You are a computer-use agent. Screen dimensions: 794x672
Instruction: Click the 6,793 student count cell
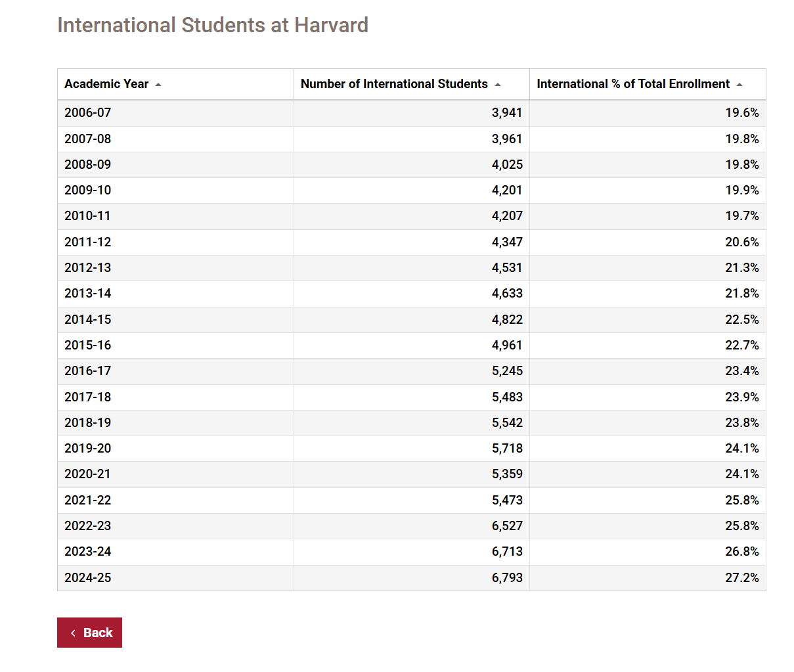[507, 578]
